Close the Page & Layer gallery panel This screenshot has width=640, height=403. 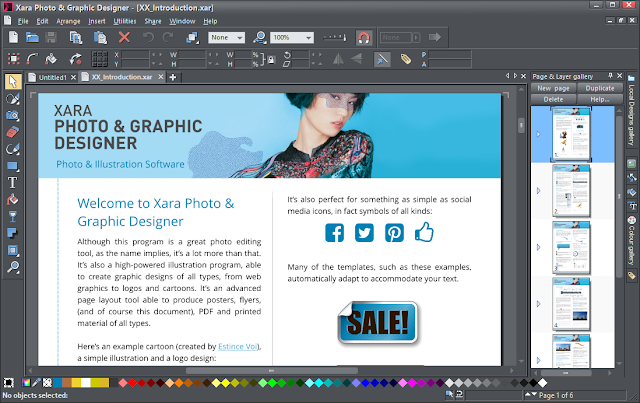pyautogui.click(x=620, y=76)
